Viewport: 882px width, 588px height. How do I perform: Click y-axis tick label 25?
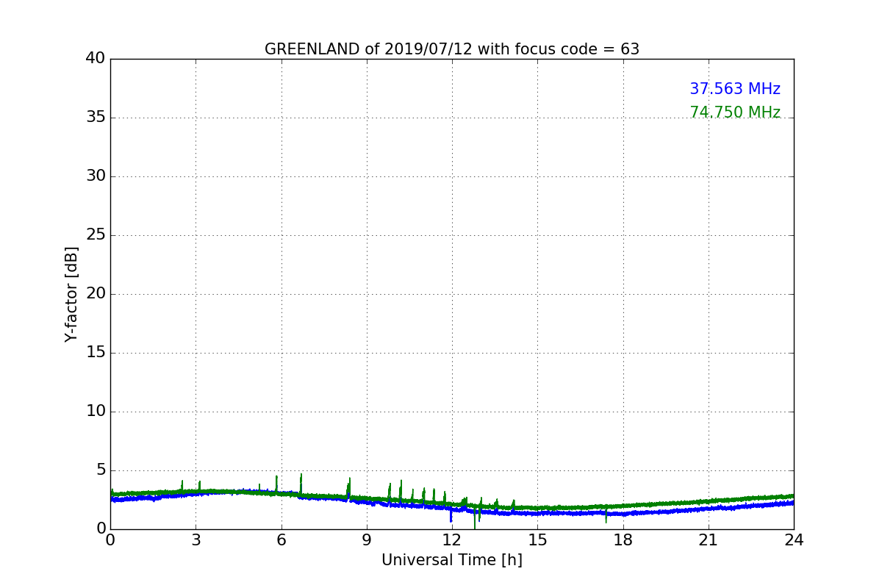(96, 234)
